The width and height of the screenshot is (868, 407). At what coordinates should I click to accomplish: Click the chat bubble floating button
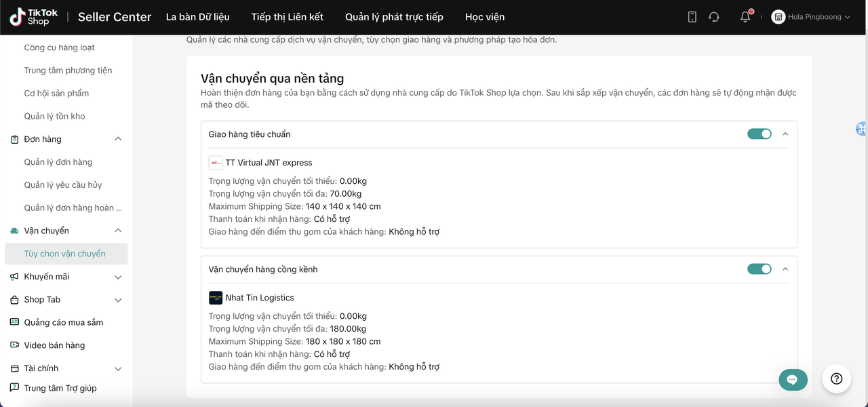point(793,379)
